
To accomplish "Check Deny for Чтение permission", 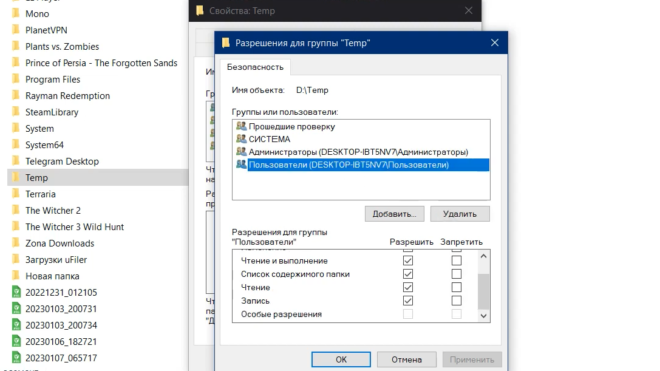I will point(456,288).
